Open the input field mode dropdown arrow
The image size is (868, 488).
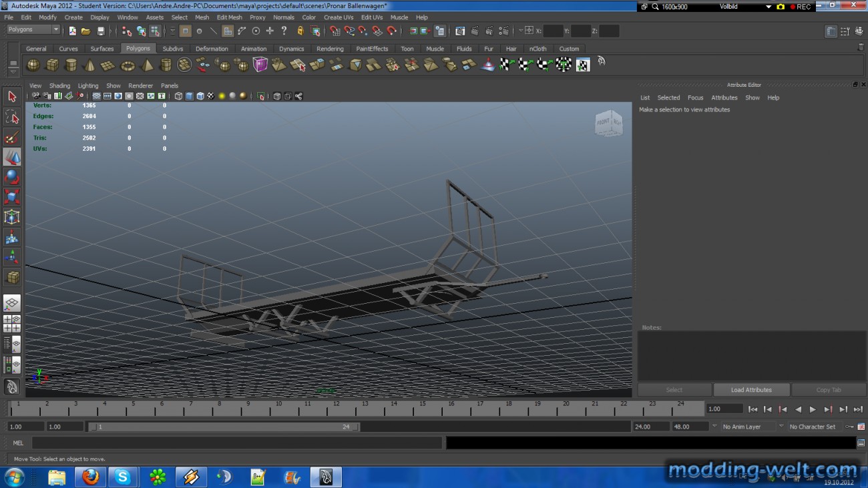pyautogui.click(x=521, y=31)
